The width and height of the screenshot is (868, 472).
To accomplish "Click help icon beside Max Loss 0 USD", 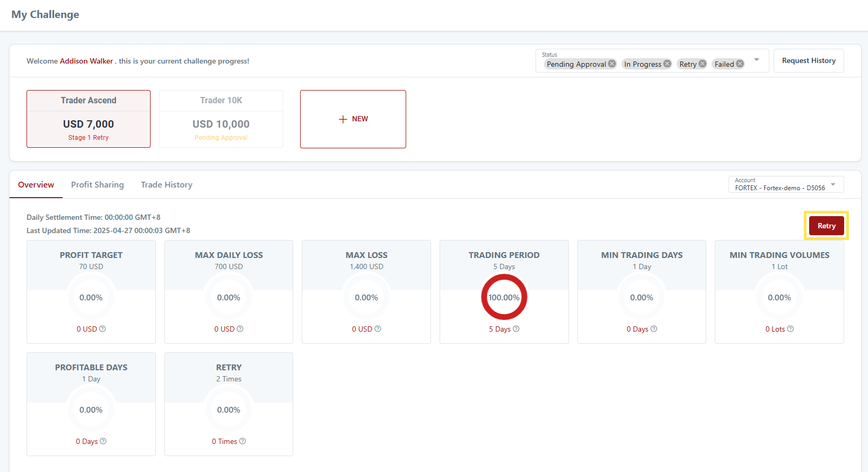I will pos(378,329).
